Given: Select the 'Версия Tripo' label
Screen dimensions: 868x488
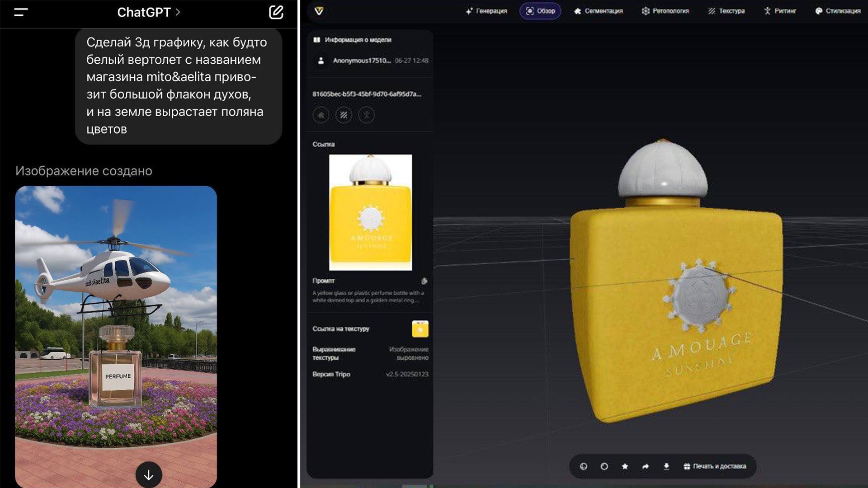Looking at the screenshot, I should coord(331,374).
